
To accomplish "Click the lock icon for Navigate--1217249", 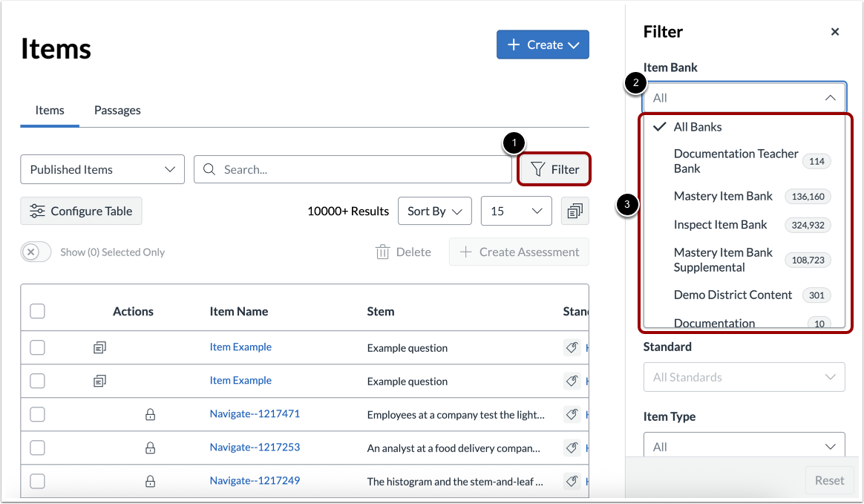I will pyautogui.click(x=150, y=482).
